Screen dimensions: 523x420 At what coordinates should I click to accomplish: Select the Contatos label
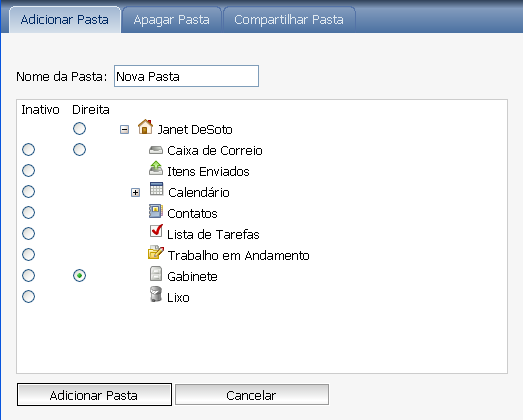(192, 214)
